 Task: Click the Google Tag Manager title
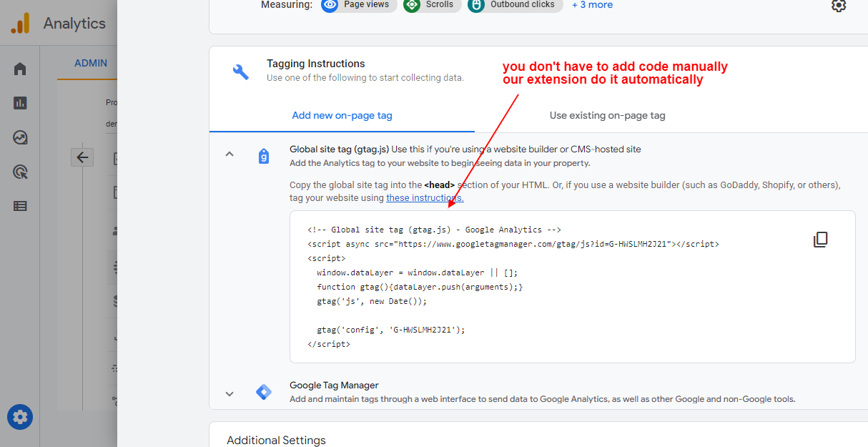tap(334, 385)
